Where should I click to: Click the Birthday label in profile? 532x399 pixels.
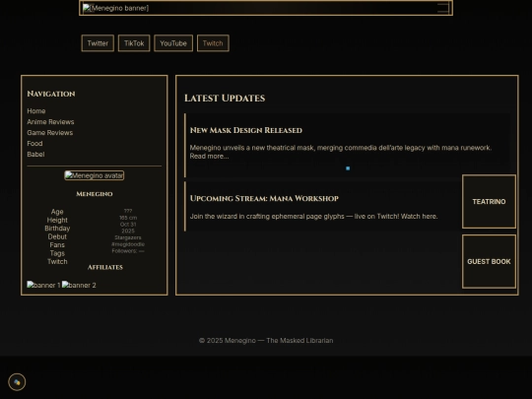(57, 229)
